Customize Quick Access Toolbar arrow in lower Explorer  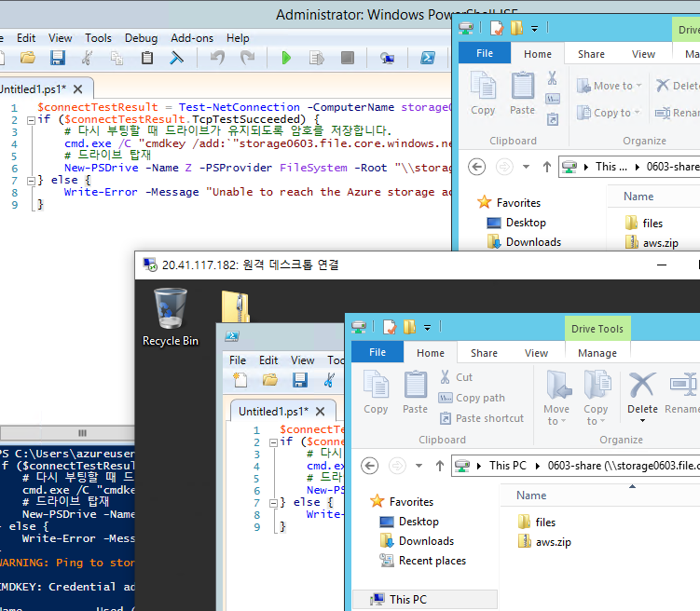[x=427, y=328]
